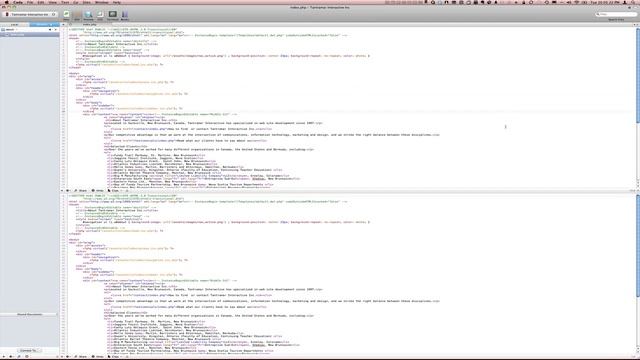The height and width of the screenshot is (360, 640).
Task: Switch sidebar to the Remote tab
Action: click(x=44, y=24)
